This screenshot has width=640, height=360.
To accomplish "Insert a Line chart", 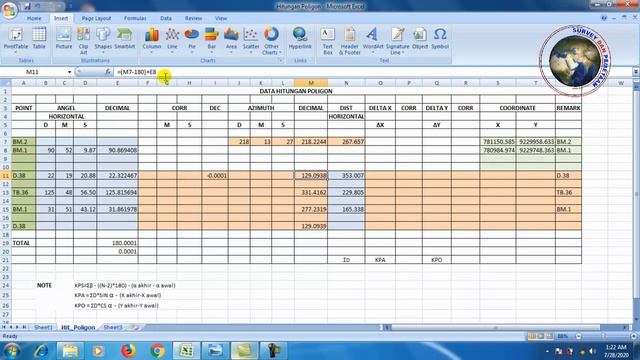I will 172,41.
